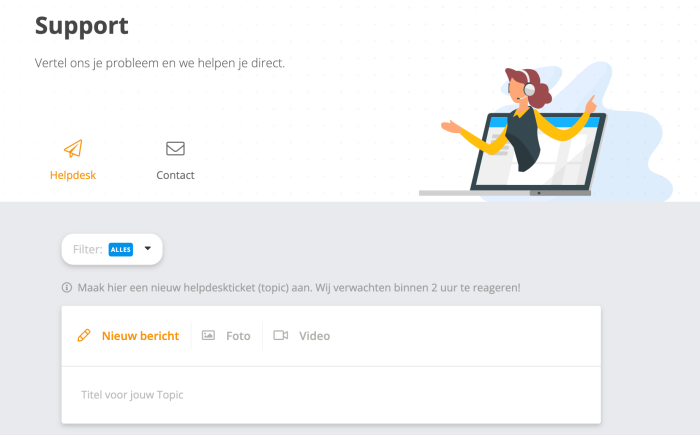
Task: Select the Foto tab label
Action: click(238, 336)
